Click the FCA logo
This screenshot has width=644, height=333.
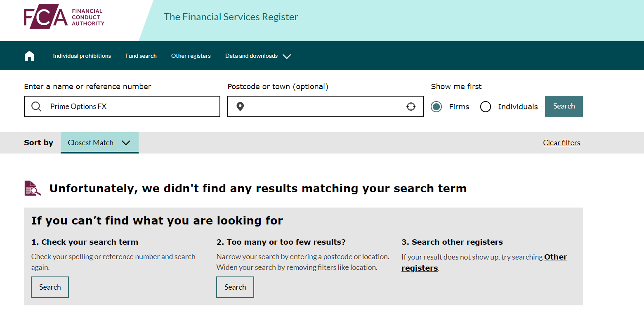64,17
